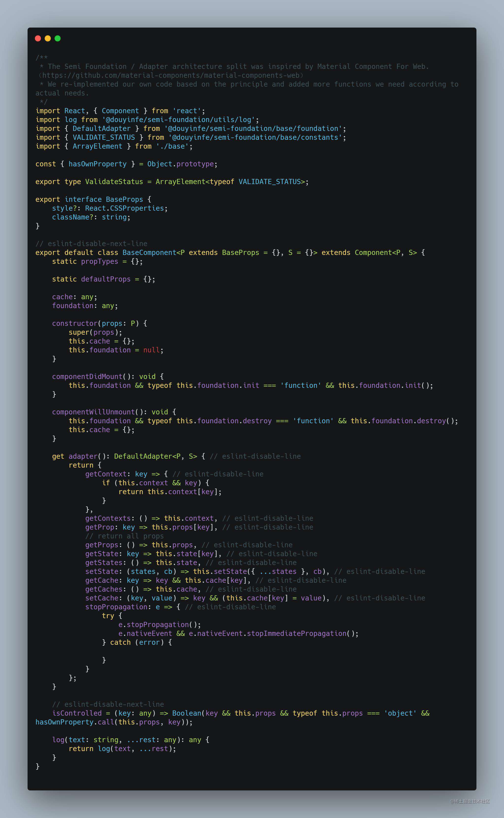Screen dimensions: 504x818
Task: Click the isControlled property name
Action: [x=77, y=713]
